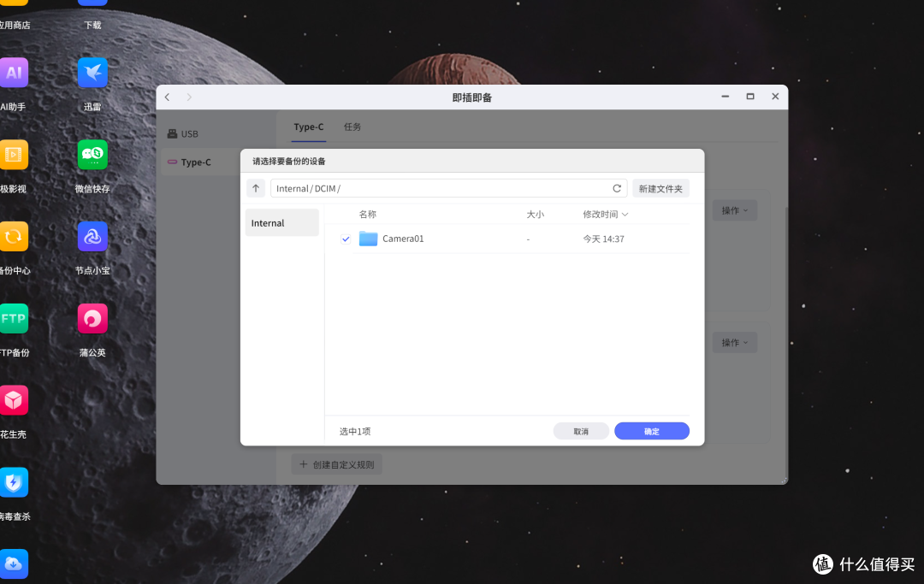The image size is (924, 584).
Task: Go up one folder level
Action: [256, 188]
